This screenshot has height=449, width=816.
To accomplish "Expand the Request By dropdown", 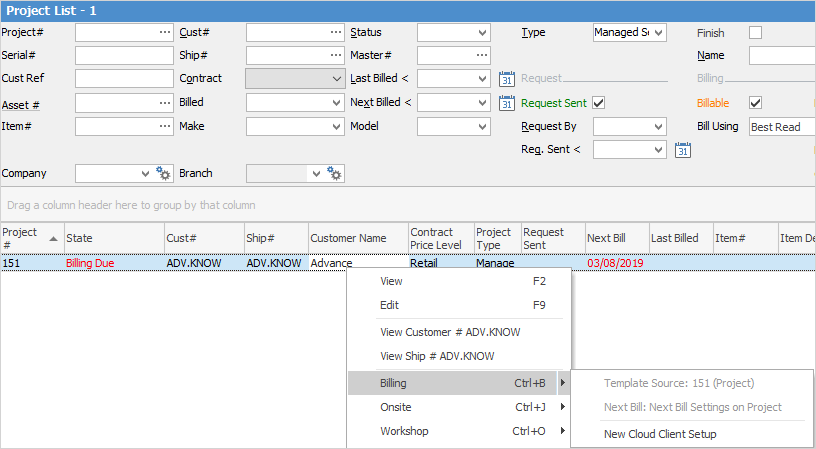I will tap(658, 127).
